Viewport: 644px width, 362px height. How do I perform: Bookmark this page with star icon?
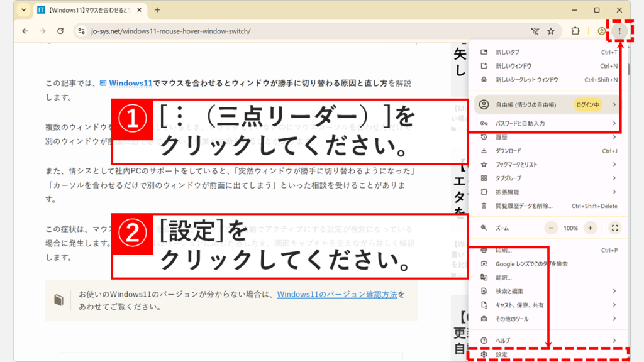(x=551, y=31)
